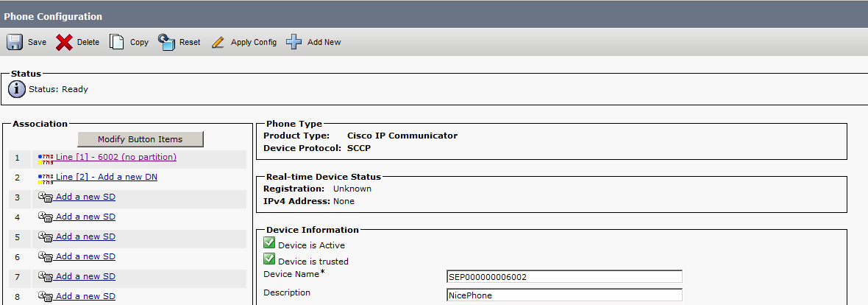Click the Copy pages icon
This screenshot has height=305, width=868.
click(x=116, y=42)
